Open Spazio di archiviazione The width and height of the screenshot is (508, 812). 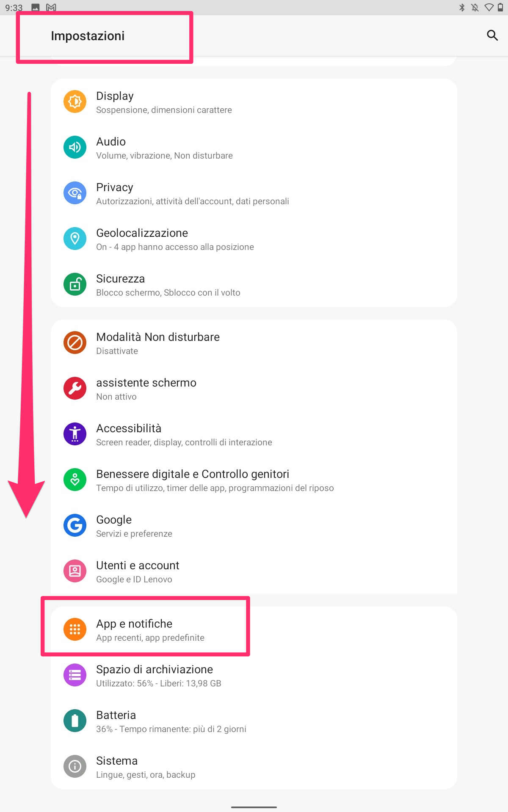pyautogui.click(x=254, y=675)
